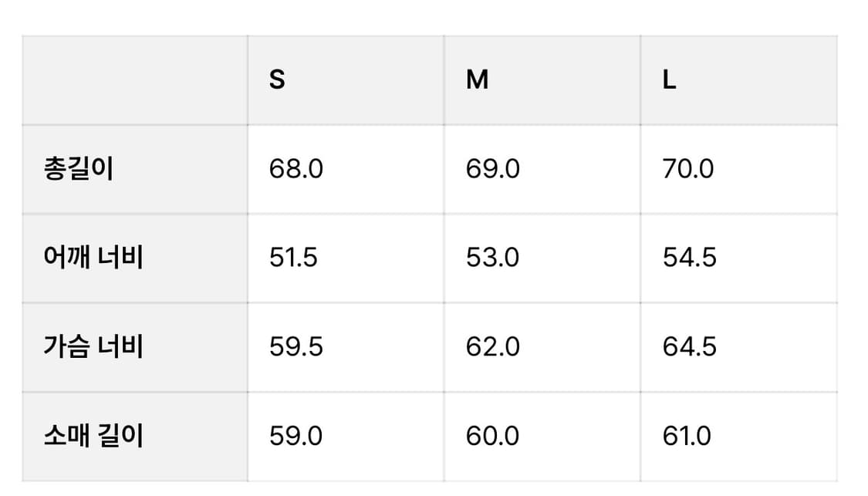This screenshot has height=496, width=868.
Task: Pick the 59.5 chest width cell
Action: pos(346,348)
